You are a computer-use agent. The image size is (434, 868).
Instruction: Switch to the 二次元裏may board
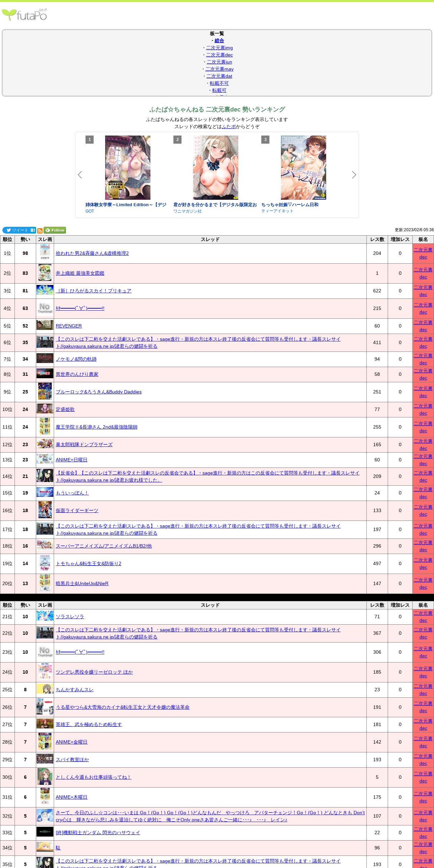pyautogui.click(x=219, y=69)
